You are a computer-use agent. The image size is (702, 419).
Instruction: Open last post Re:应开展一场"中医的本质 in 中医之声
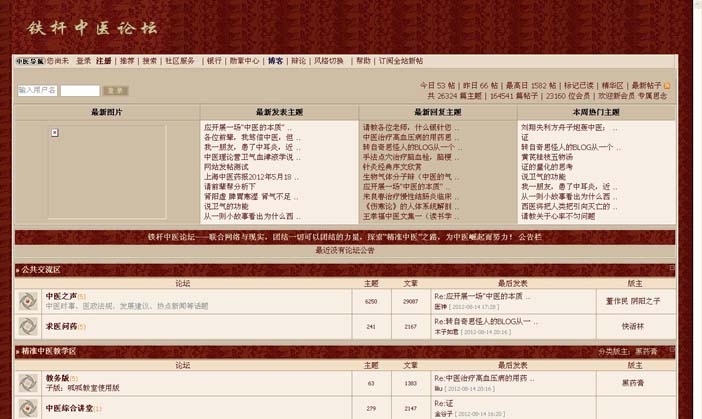pos(482,296)
